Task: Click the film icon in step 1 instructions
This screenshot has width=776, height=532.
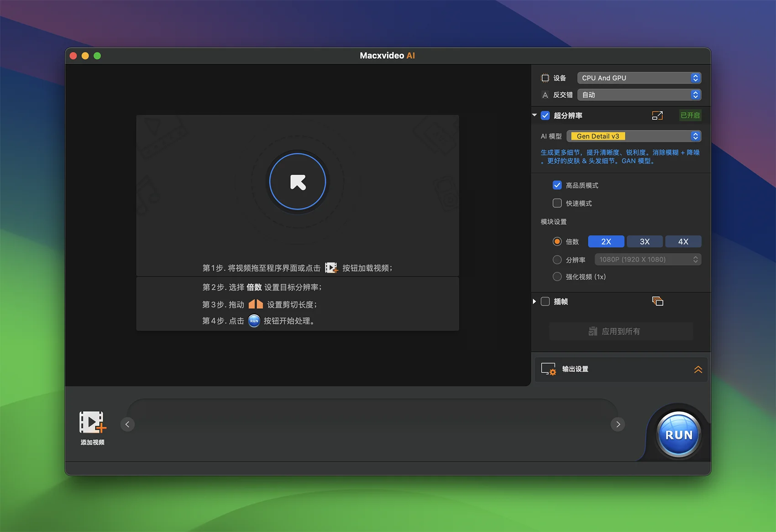Action: tap(331, 268)
